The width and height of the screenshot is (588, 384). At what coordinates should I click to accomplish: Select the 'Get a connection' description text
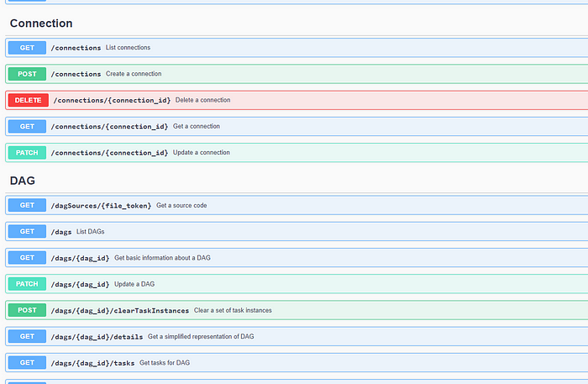197,126
